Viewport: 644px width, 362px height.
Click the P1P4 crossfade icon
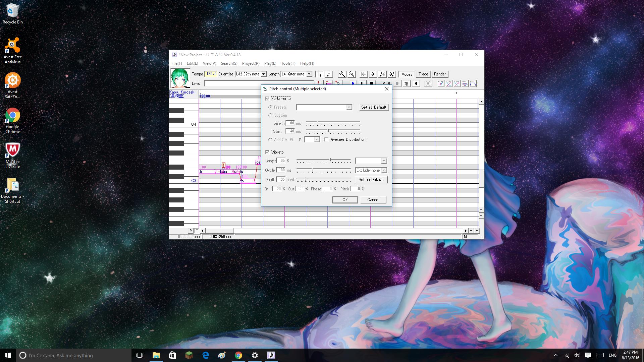(x=457, y=83)
